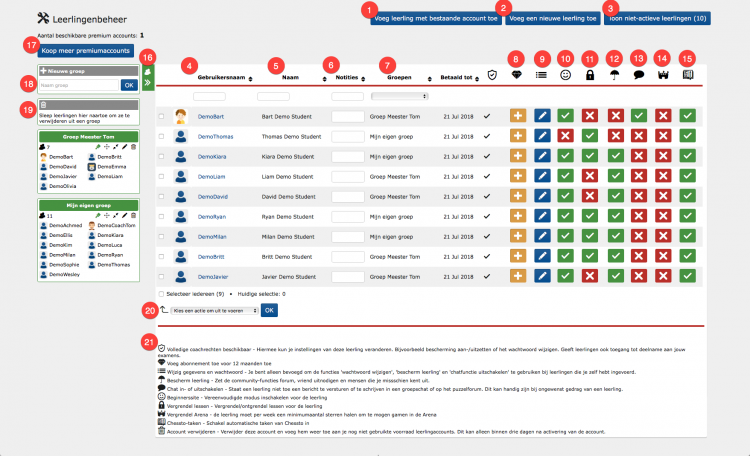Click 'Koop meer premiumaccounts' button
The width and height of the screenshot is (750, 456).
coord(86,50)
